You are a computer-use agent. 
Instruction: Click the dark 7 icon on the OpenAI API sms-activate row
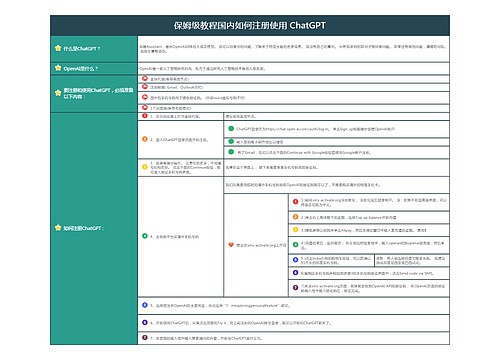pyautogui.click(x=295, y=287)
